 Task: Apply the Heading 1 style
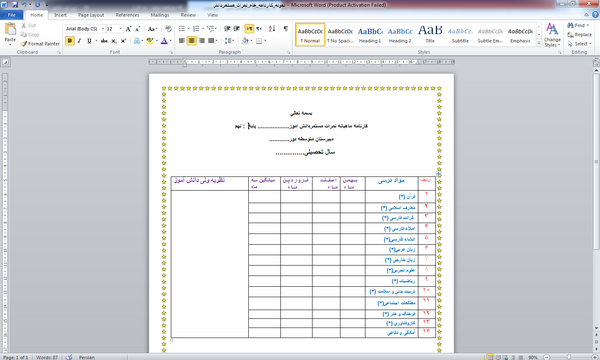[370, 34]
